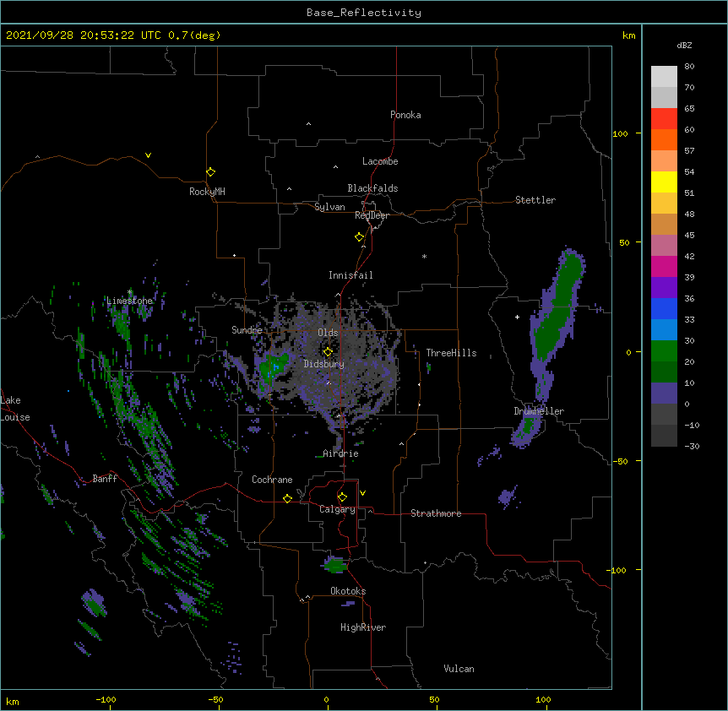Click the Calgary label
This screenshot has height=711, width=728.
[x=337, y=509]
